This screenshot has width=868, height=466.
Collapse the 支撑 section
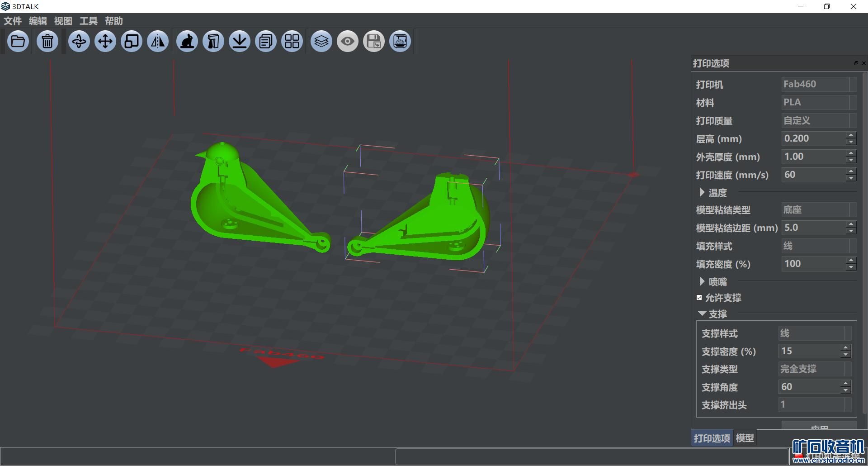(702, 314)
